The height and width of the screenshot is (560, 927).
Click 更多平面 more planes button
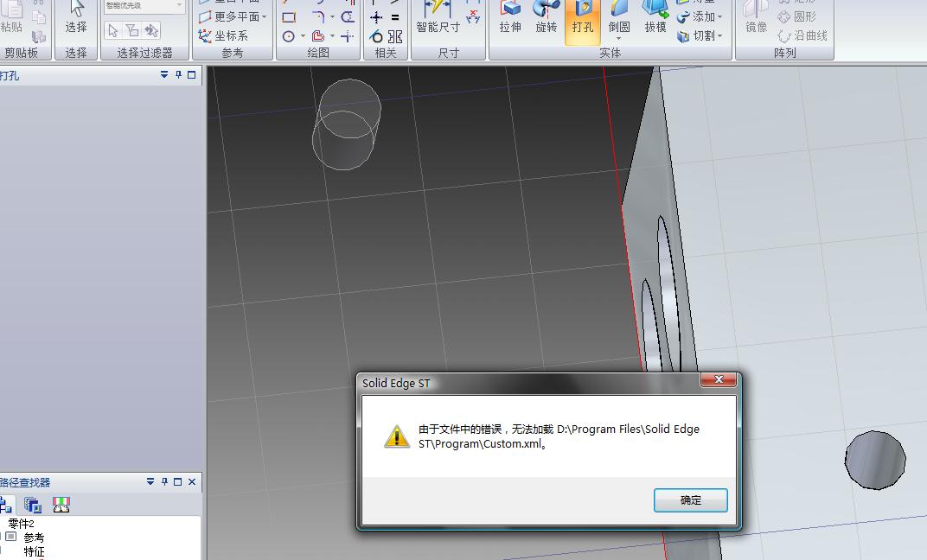229,17
